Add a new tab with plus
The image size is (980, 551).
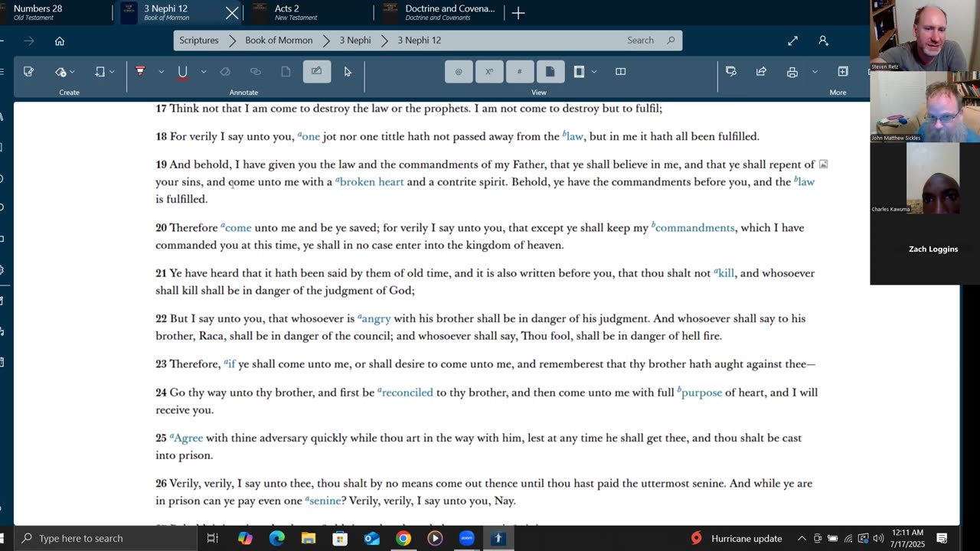click(x=518, y=13)
